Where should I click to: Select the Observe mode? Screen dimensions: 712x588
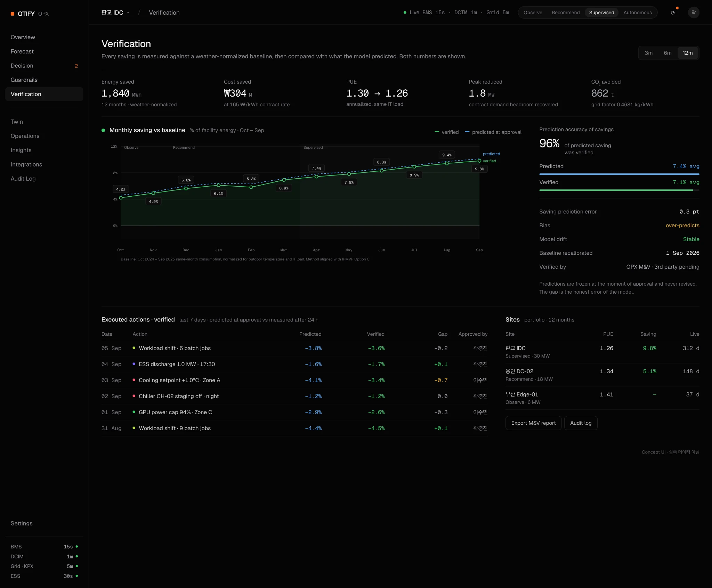[x=533, y=13]
